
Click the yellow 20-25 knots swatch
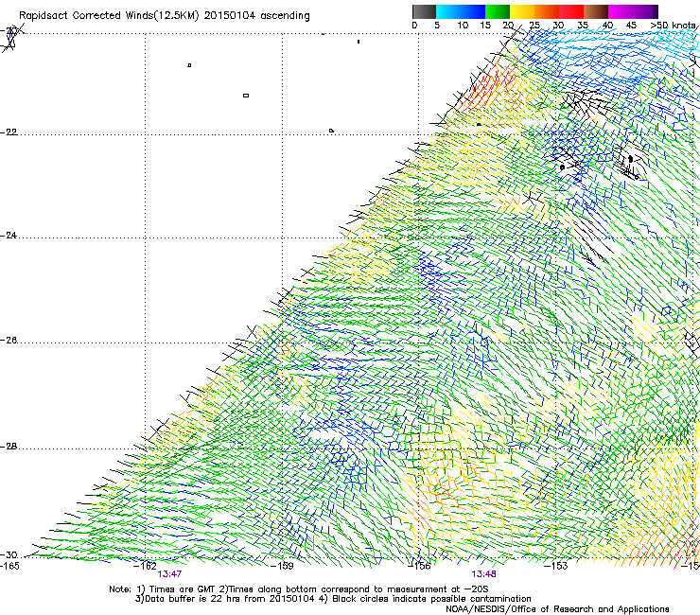tap(522, 11)
